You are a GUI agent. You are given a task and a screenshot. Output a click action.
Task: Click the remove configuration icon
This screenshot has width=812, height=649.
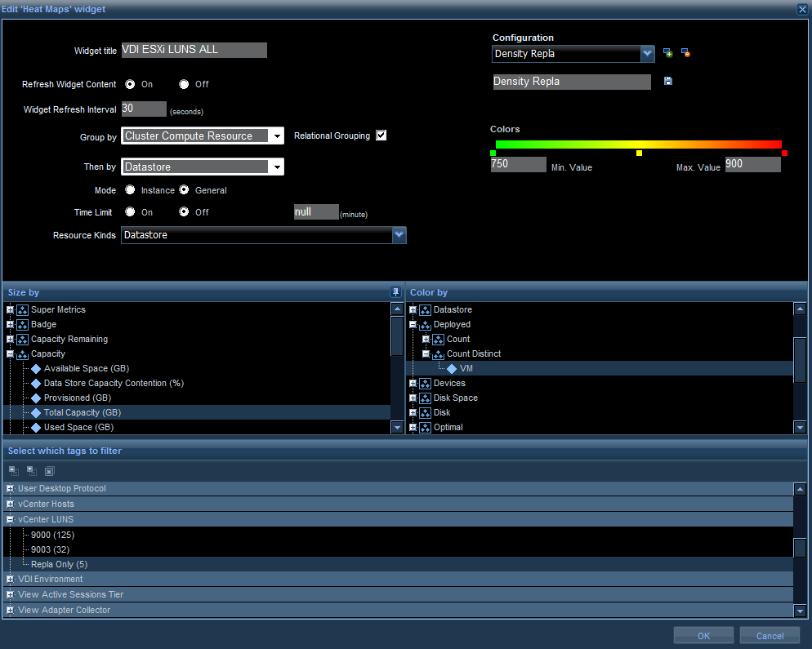click(685, 54)
